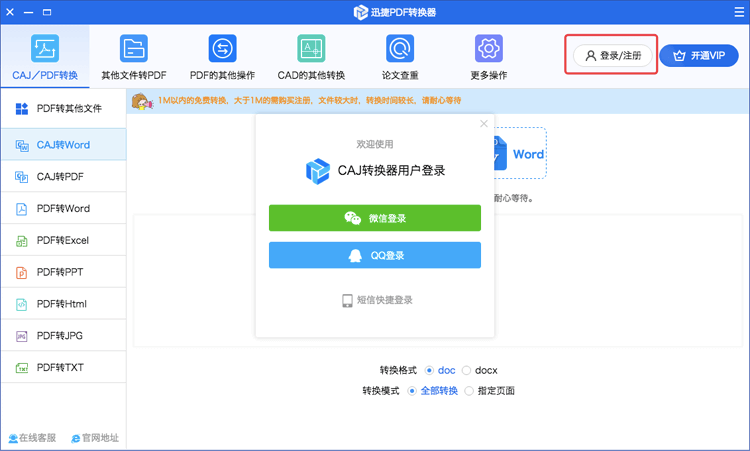Select PDF转TXT text in sidebar
Screen dimensions: 750x451
pos(60,368)
